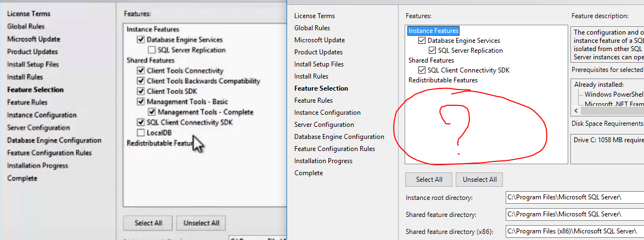Viewport: 644px width, 240px height.
Task: Toggle Database Engine Services in right window
Action: tap(422, 41)
